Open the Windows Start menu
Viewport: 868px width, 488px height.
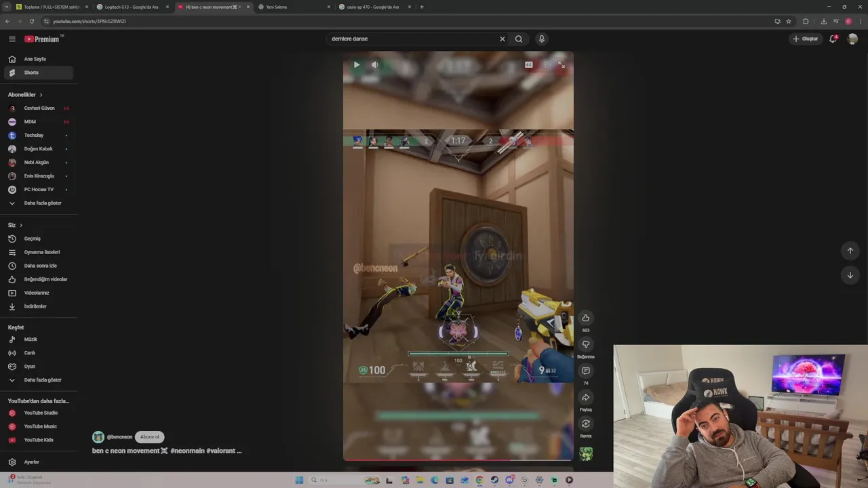[299, 480]
